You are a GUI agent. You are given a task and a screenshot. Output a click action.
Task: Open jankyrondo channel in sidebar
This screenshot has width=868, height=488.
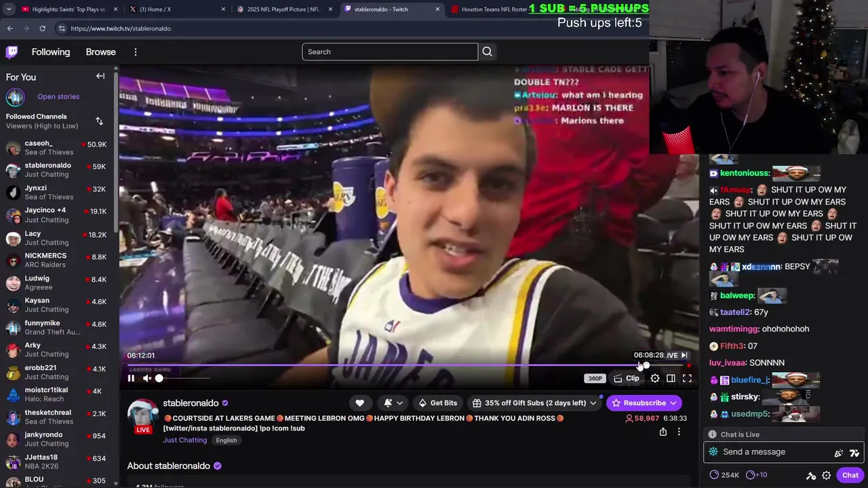[x=58, y=439]
